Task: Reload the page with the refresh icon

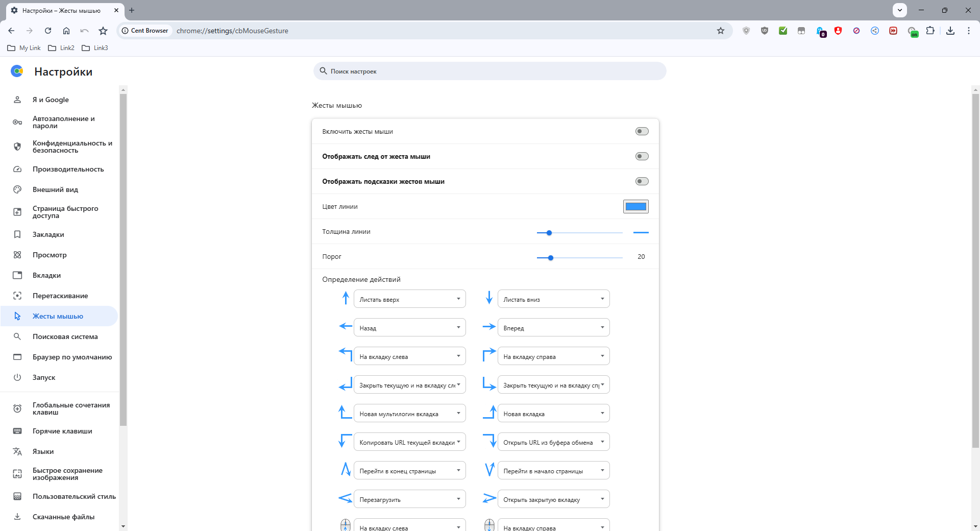Action: point(48,31)
